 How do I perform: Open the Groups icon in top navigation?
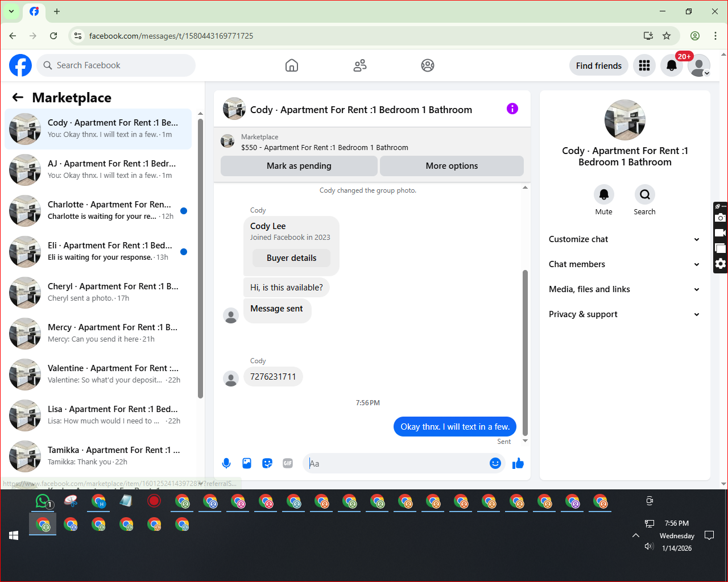click(428, 65)
